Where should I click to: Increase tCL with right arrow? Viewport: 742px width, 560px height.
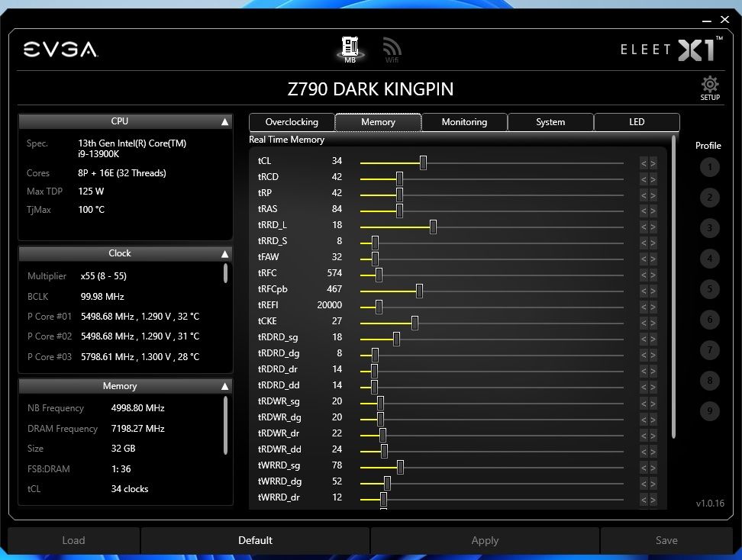tap(653, 163)
